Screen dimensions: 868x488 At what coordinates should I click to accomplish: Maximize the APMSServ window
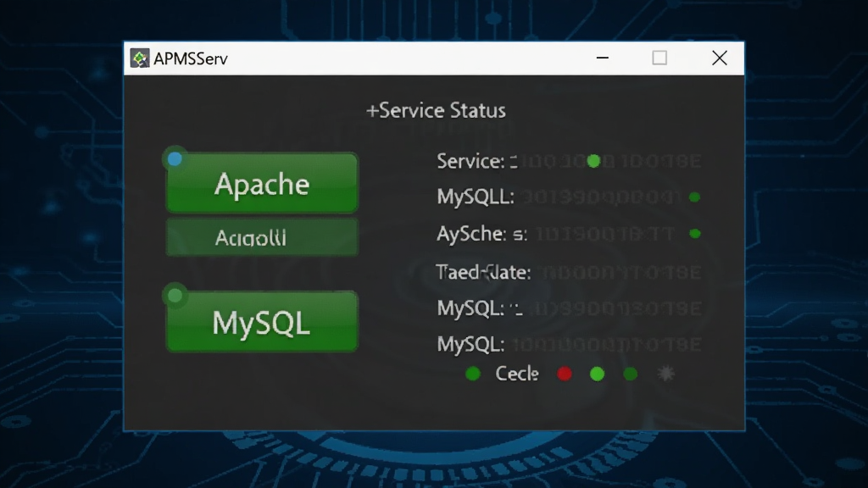[659, 58]
